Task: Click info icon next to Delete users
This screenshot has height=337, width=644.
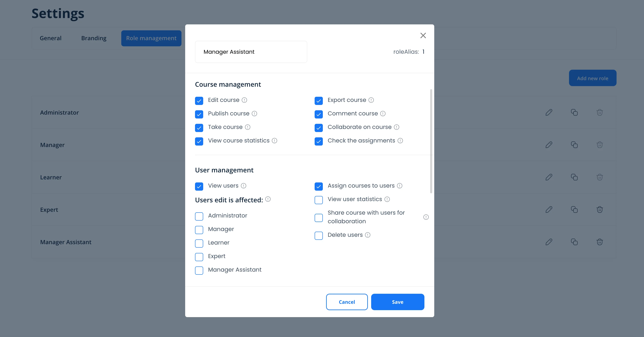Action: [x=367, y=235]
